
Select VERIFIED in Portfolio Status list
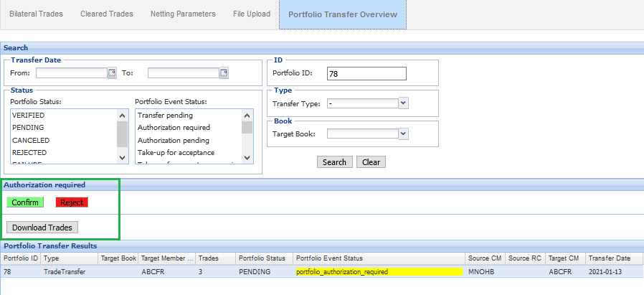point(29,115)
